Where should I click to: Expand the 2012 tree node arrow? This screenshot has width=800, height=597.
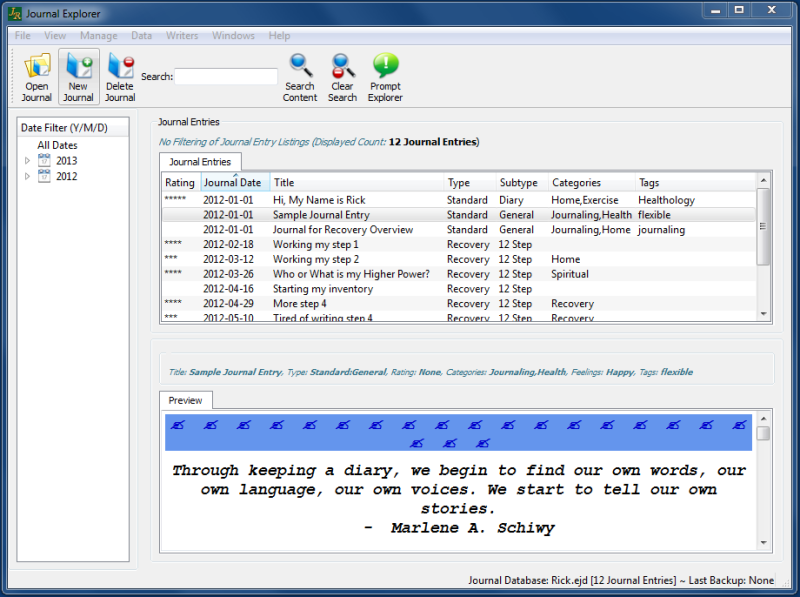28,177
